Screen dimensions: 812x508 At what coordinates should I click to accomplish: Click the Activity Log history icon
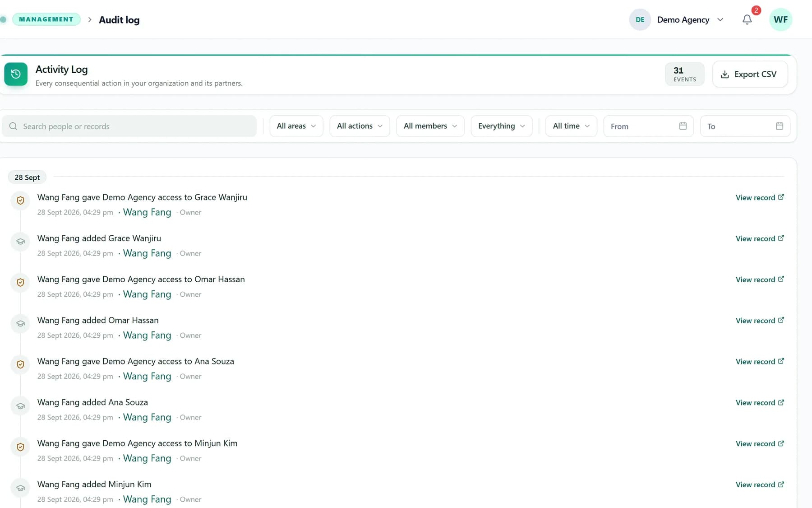tap(16, 74)
